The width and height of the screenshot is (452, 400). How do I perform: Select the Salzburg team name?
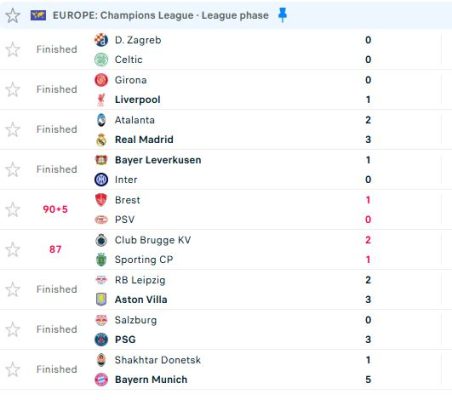tap(136, 320)
